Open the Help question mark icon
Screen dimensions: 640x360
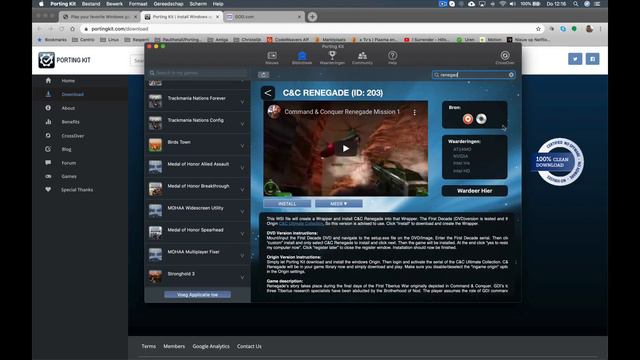coord(392,58)
